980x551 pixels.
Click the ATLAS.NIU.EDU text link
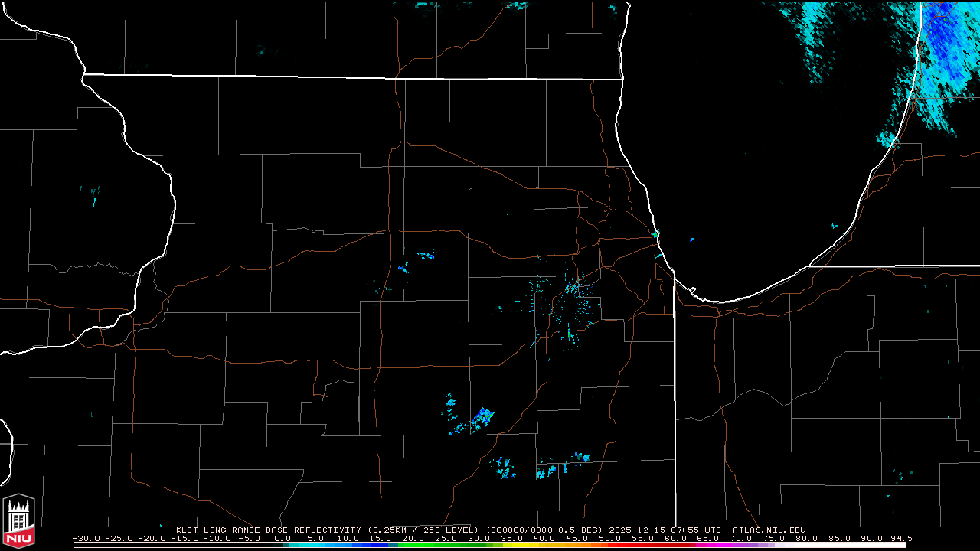point(769,530)
